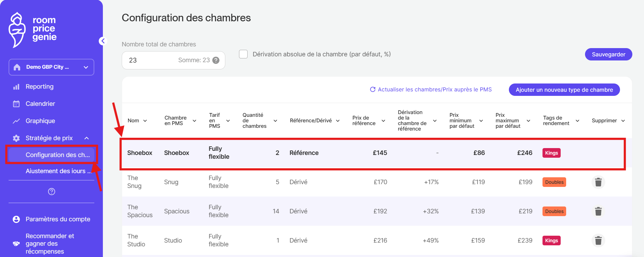The height and width of the screenshot is (257, 644).
Task: Open Reporting from the sidebar
Action: [39, 87]
